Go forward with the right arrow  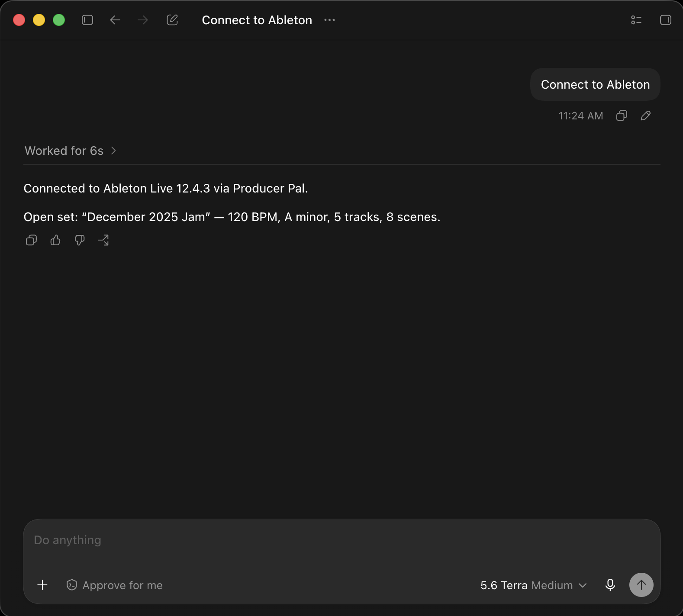143,20
